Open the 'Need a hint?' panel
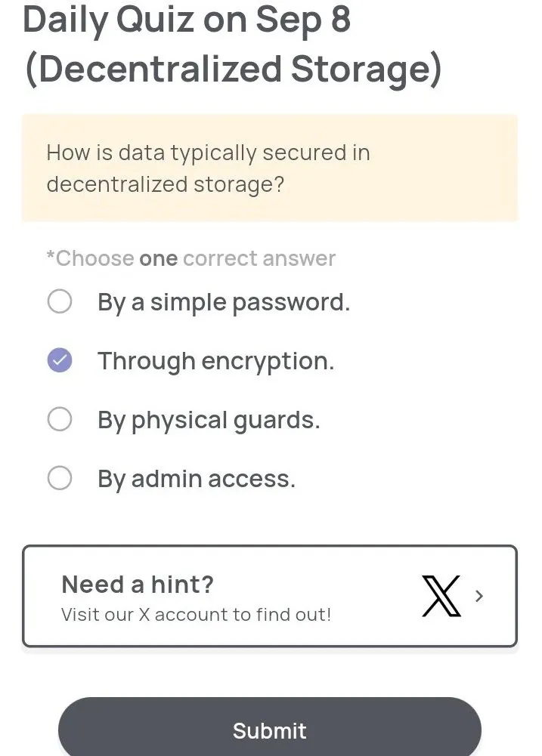Viewport: 542px width, 756px height. tap(269, 596)
